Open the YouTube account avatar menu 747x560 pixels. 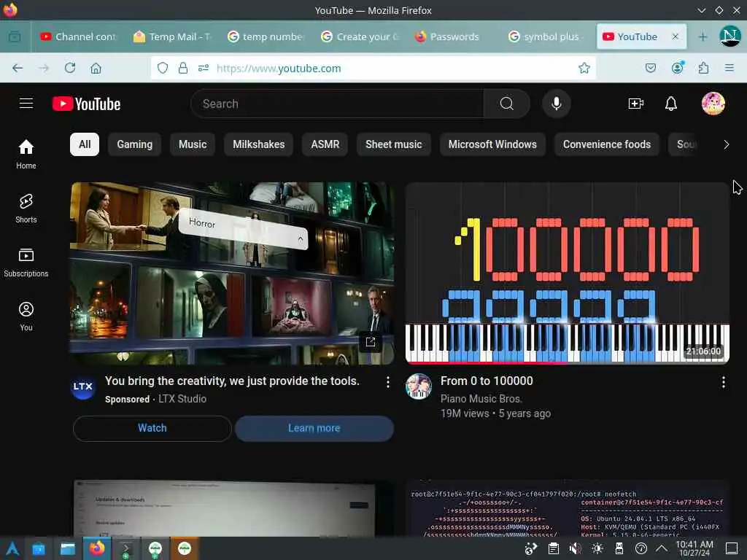tap(713, 104)
